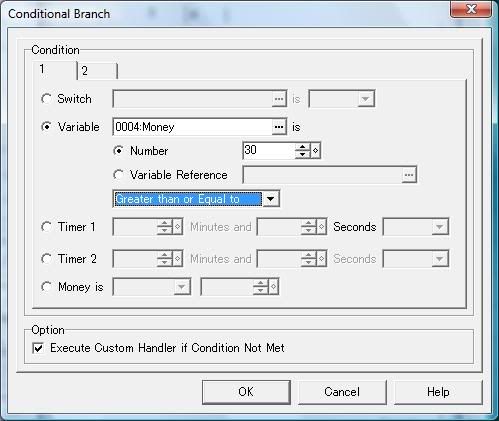
Task: Decrease Number value with down arrow
Action: (x=302, y=154)
